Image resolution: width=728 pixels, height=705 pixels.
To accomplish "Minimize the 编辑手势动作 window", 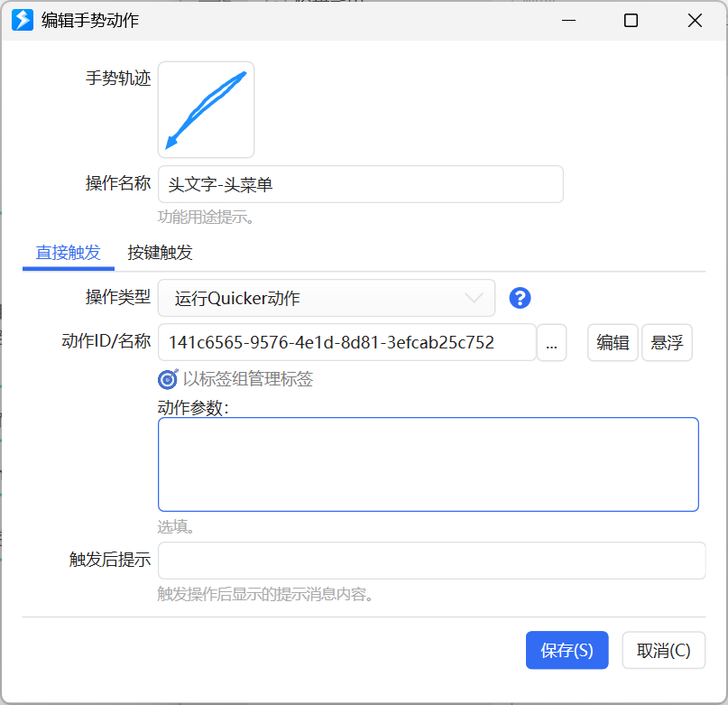I will (568, 21).
